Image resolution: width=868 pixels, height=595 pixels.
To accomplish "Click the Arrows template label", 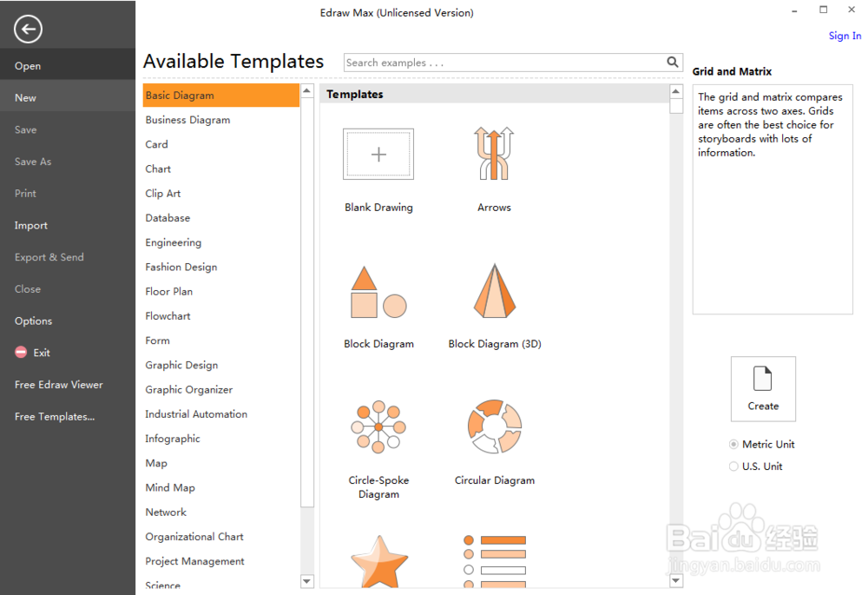I will [x=494, y=208].
